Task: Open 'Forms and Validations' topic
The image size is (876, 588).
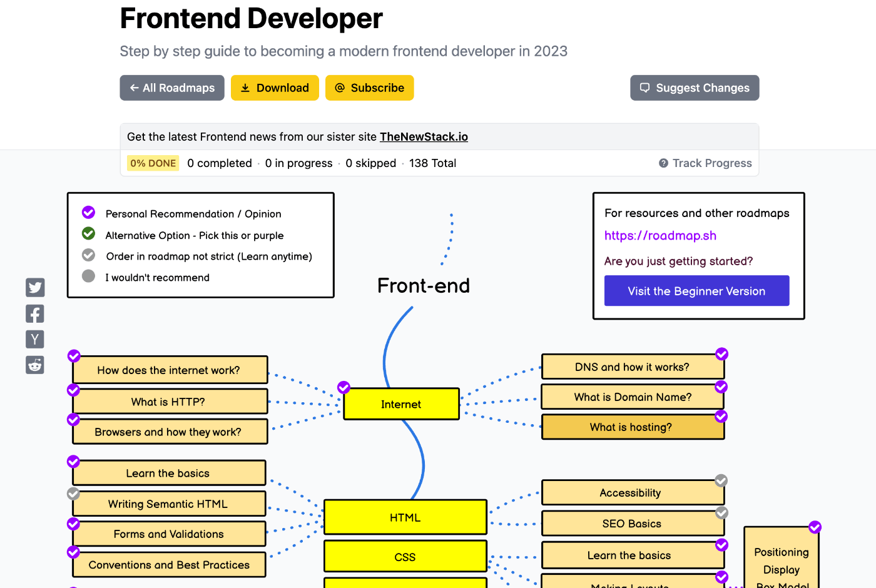Action: click(x=169, y=534)
